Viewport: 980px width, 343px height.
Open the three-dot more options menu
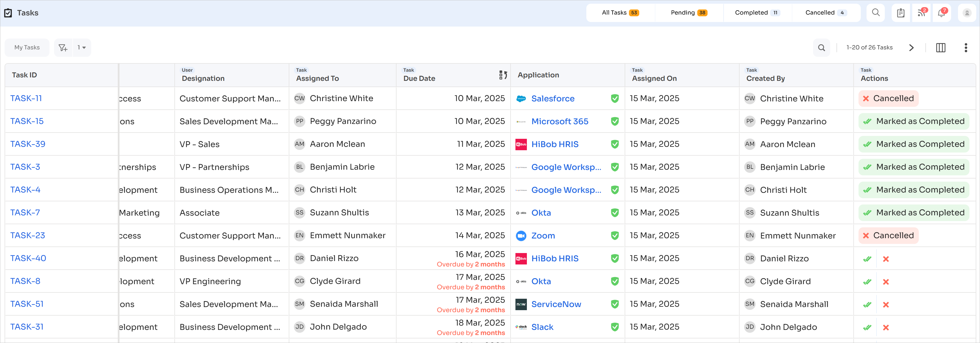[965, 47]
